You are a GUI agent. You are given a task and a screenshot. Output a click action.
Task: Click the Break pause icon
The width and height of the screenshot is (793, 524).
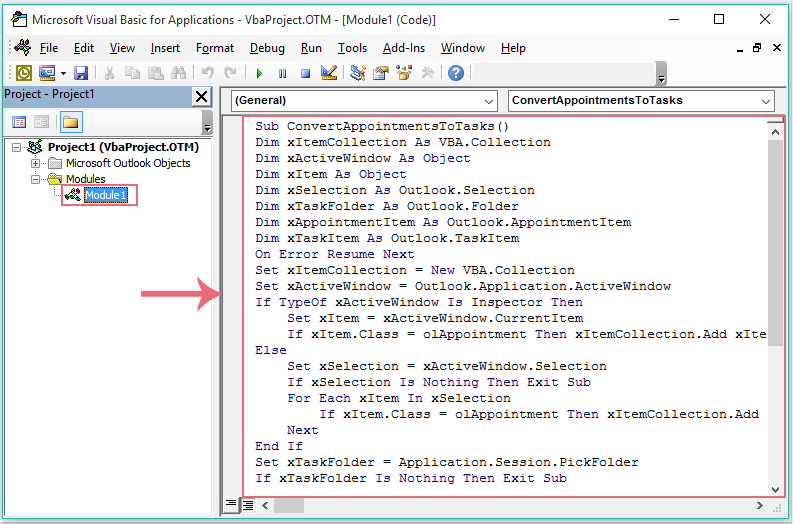(282, 74)
